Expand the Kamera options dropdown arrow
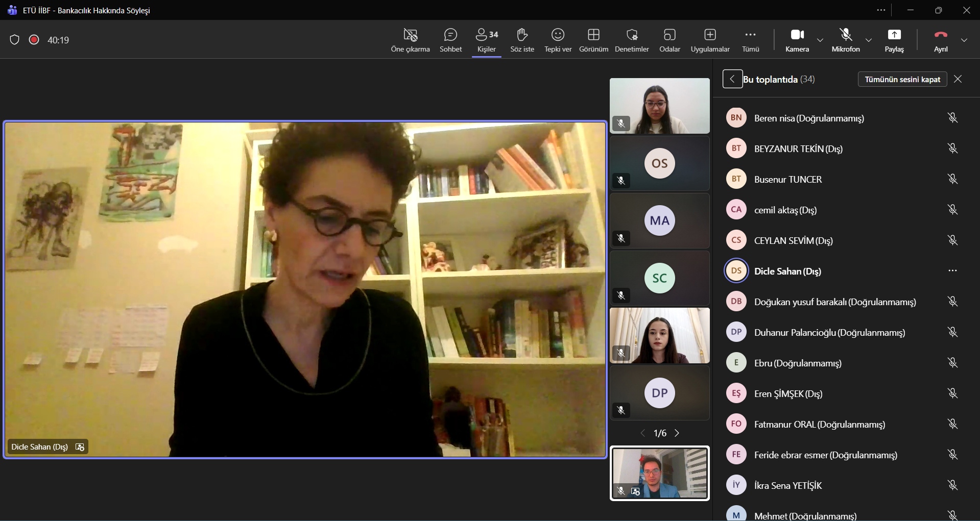This screenshot has width=980, height=521. 820,40
